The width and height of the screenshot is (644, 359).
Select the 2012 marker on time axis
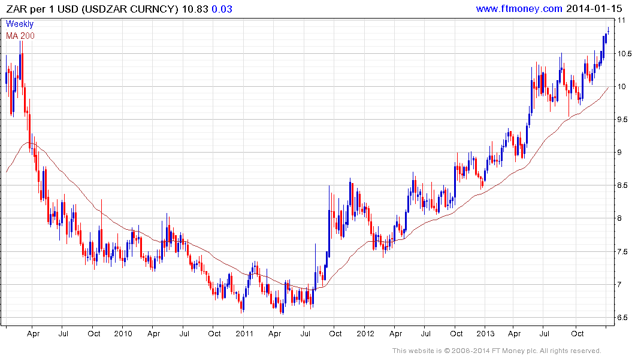365,333
